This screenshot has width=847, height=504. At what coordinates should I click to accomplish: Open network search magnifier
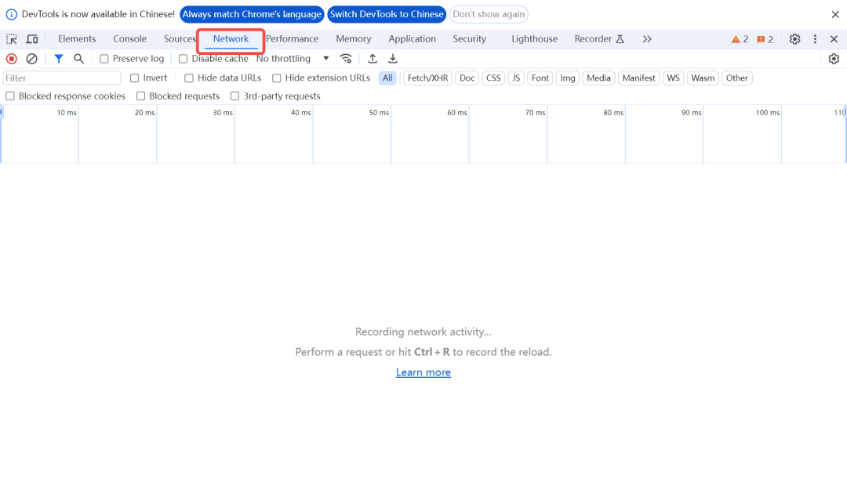78,59
